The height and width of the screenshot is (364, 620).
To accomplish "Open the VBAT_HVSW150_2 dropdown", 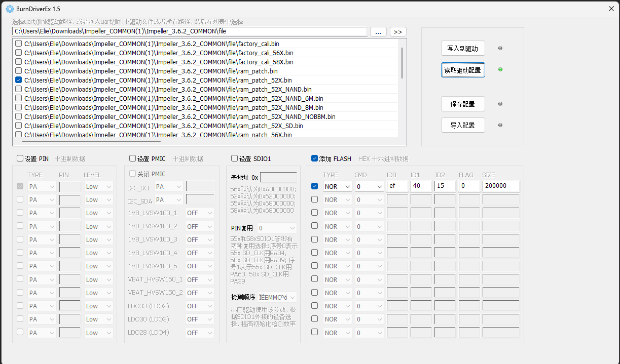I will point(200,293).
